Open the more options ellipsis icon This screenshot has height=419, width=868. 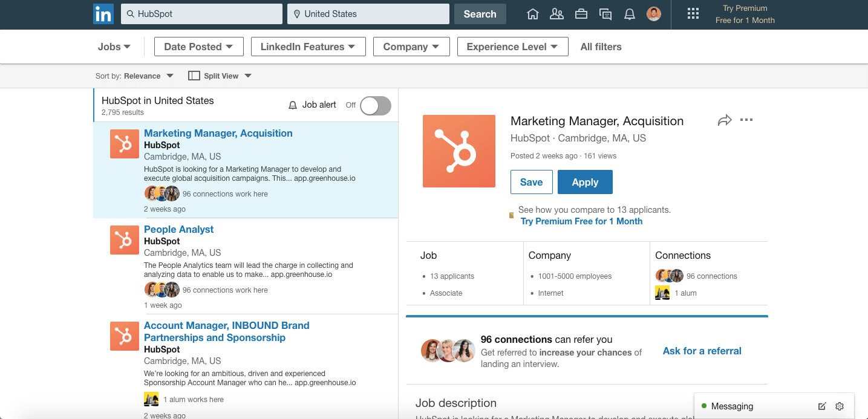coord(746,120)
